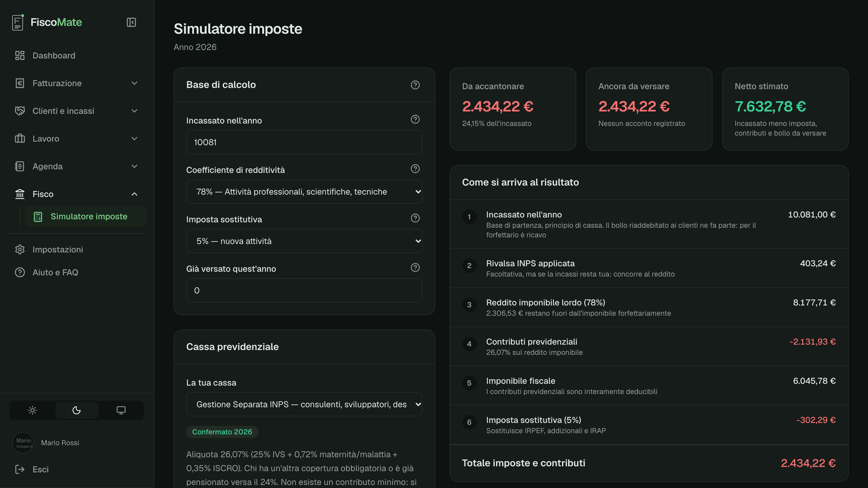Open Impostazioni
This screenshot has width=868, height=488.
pyautogui.click(x=77, y=249)
